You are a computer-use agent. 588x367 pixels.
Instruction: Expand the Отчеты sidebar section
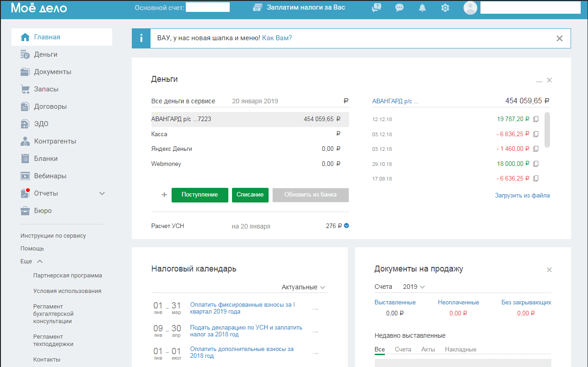(102, 193)
